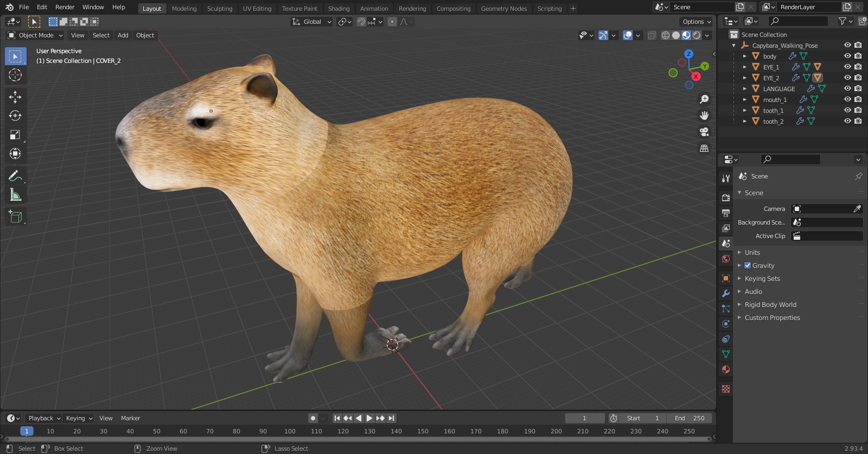Select rendered shading mode sphere

tap(697, 35)
